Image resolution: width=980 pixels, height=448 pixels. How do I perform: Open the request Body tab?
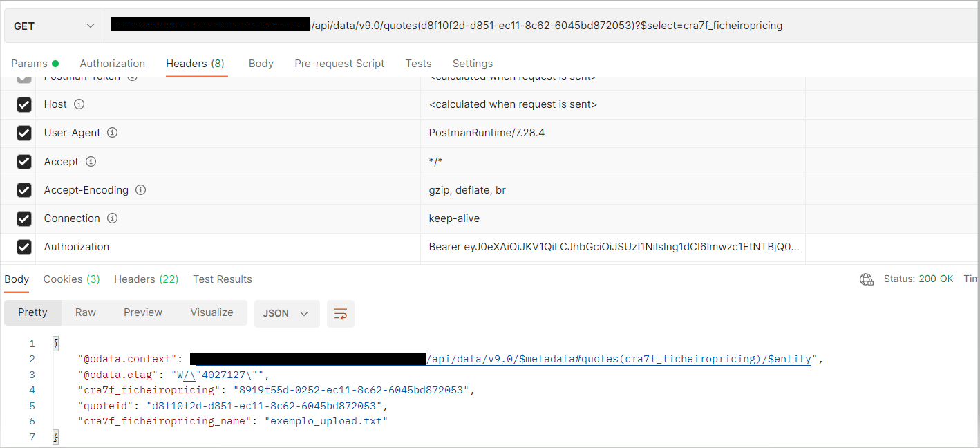[261, 64]
